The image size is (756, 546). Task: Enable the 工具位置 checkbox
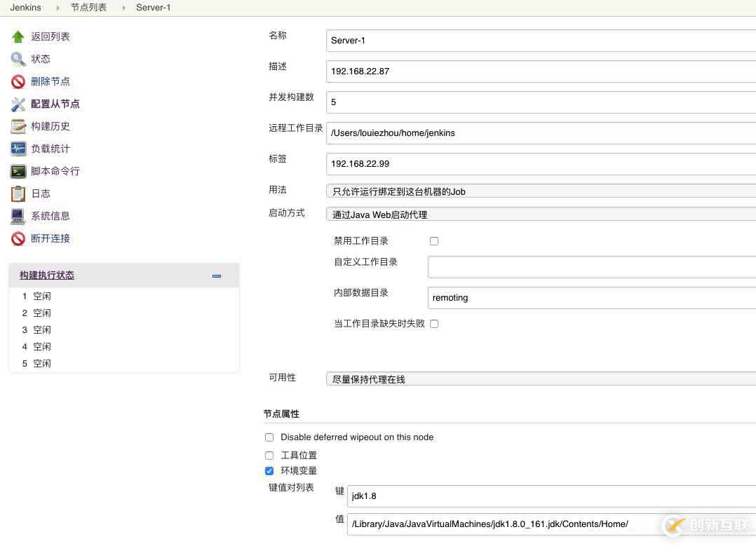tap(269, 456)
